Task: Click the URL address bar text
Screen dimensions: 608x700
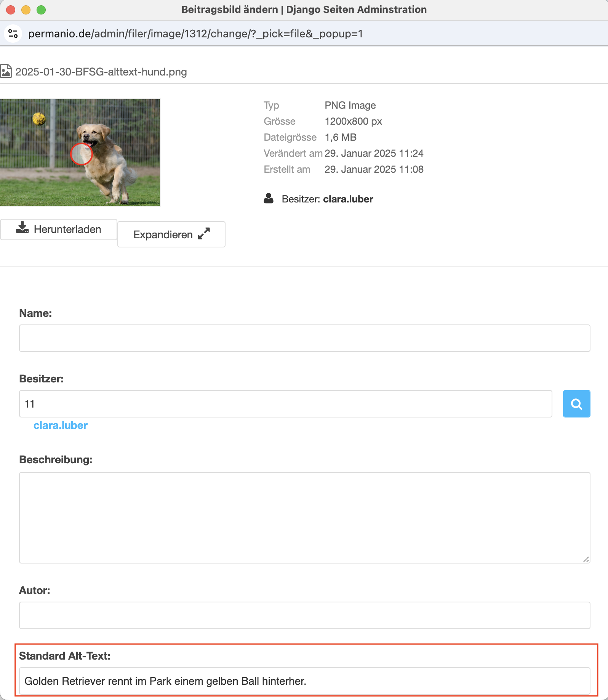Action: pyautogui.click(x=195, y=34)
